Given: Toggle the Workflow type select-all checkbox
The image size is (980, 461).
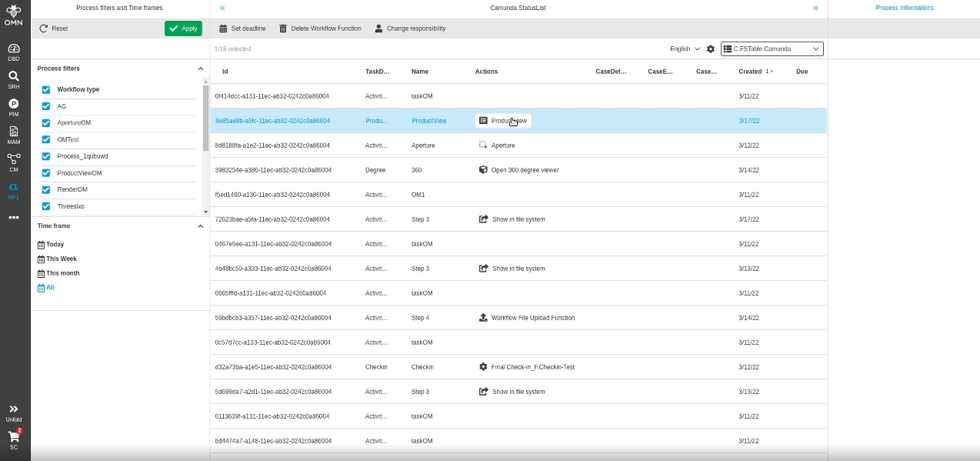Looking at the screenshot, I should coord(46,90).
